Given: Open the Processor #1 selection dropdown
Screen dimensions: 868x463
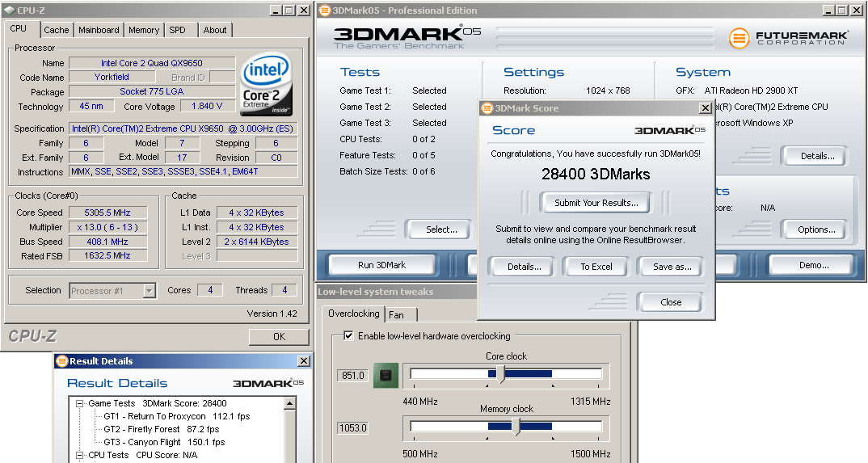Looking at the screenshot, I should (149, 290).
